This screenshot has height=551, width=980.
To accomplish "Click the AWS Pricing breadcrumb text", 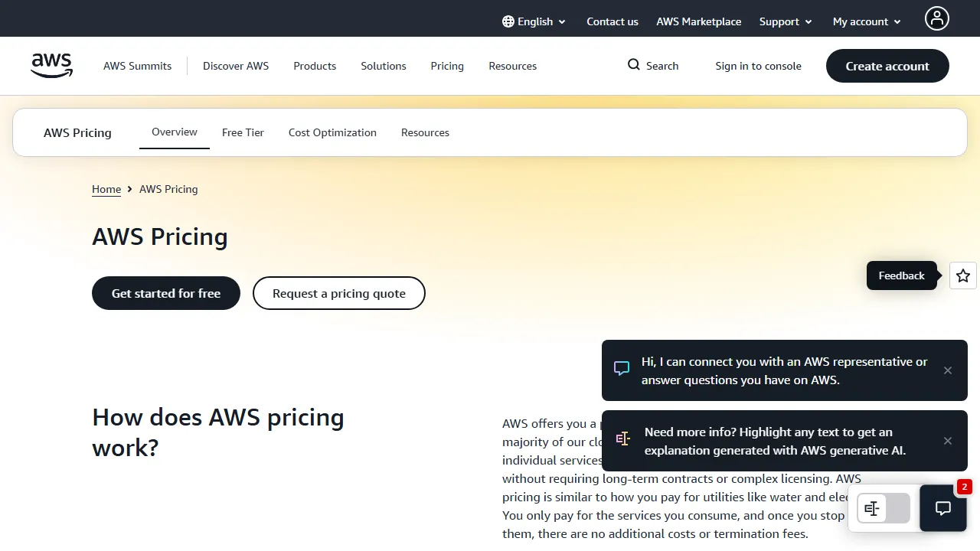I will click(x=168, y=189).
